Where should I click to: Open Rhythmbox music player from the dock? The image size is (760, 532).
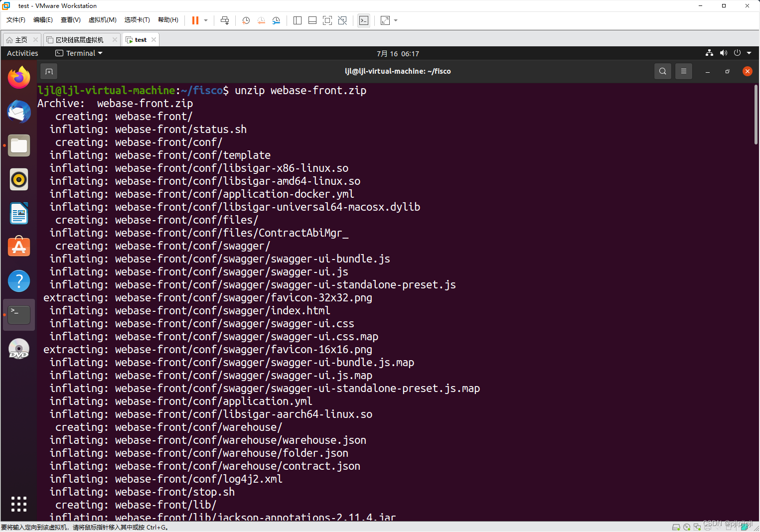19,179
